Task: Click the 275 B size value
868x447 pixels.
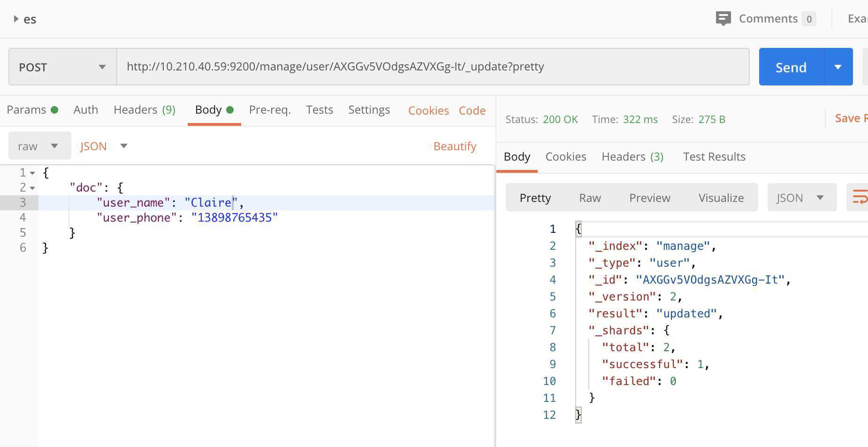Action: tap(712, 119)
